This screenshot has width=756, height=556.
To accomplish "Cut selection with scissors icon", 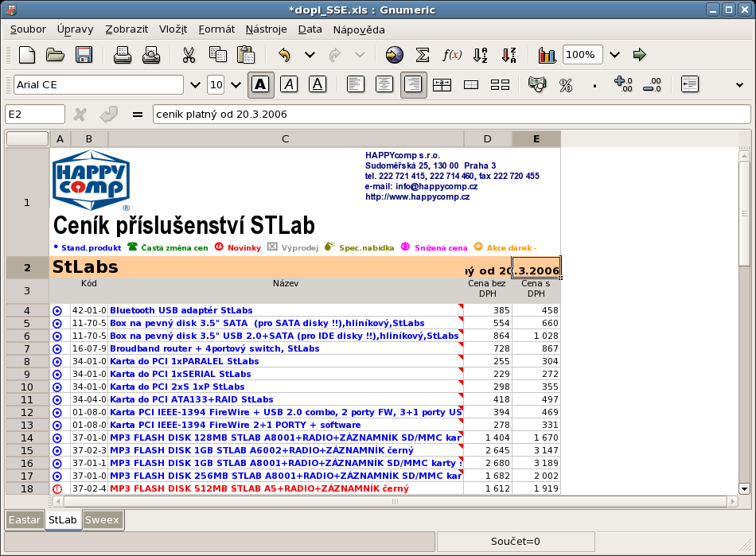I will tap(189, 55).
